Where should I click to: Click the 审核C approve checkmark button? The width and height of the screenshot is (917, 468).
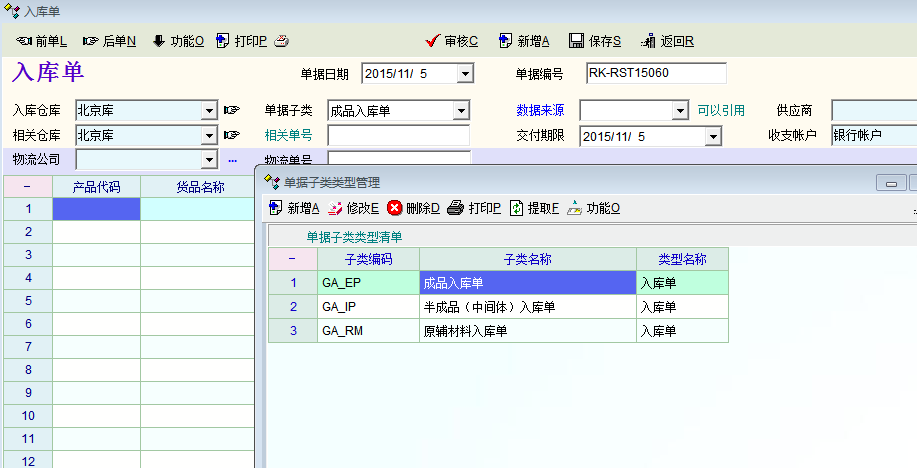[451, 41]
